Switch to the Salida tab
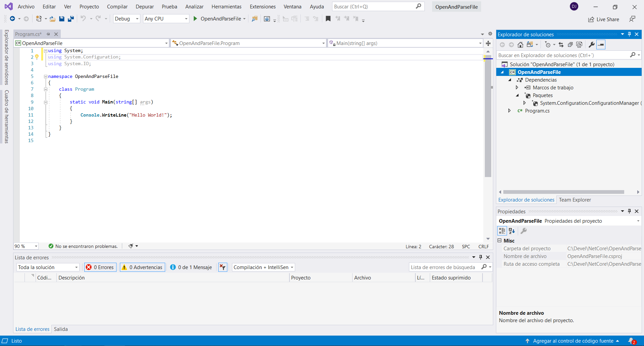Viewport: 644px width, 346px height. pyautogui.click(x=61, y=329)
